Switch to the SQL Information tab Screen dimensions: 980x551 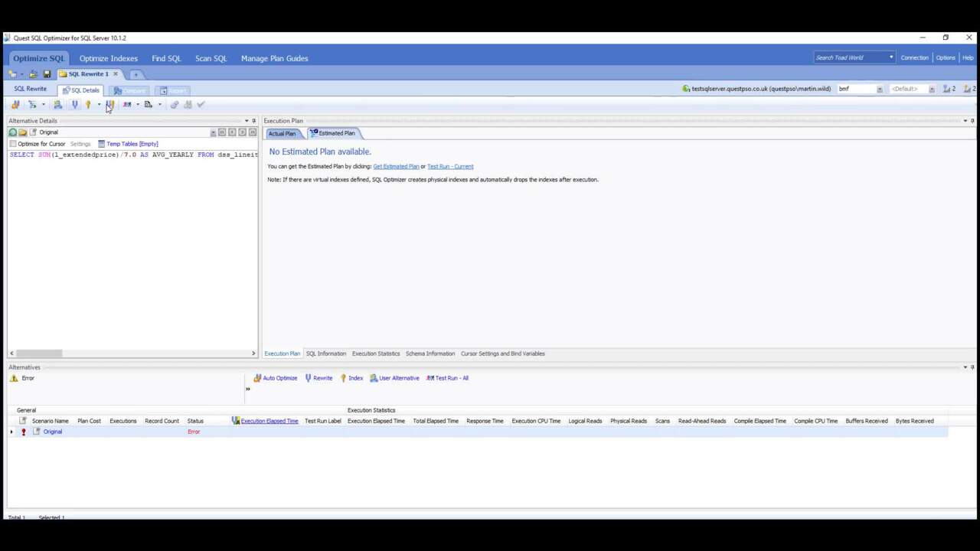[x=326, y=354]
